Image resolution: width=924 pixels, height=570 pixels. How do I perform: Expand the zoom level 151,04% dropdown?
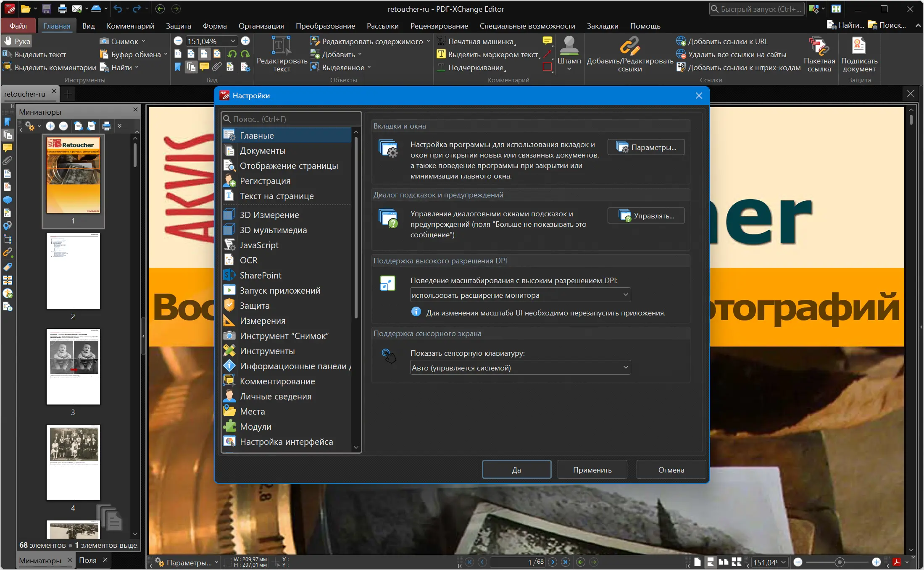[x=233, y=41]
